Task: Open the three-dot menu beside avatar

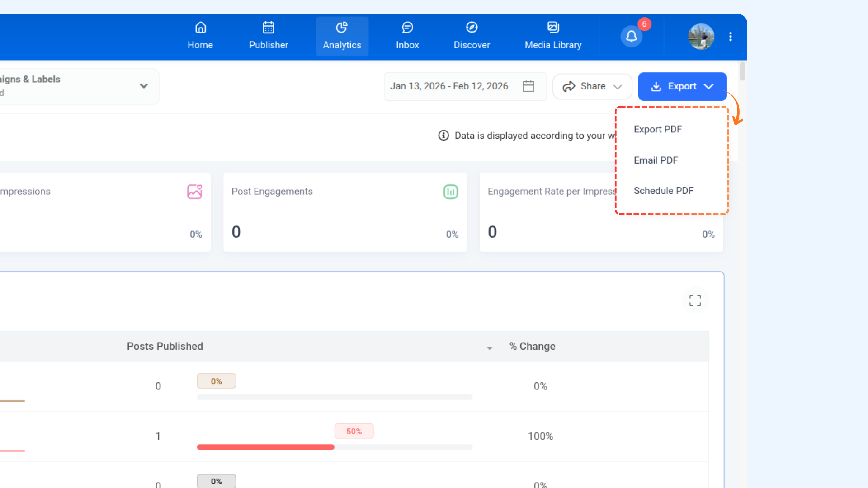Action: (731, 37)
